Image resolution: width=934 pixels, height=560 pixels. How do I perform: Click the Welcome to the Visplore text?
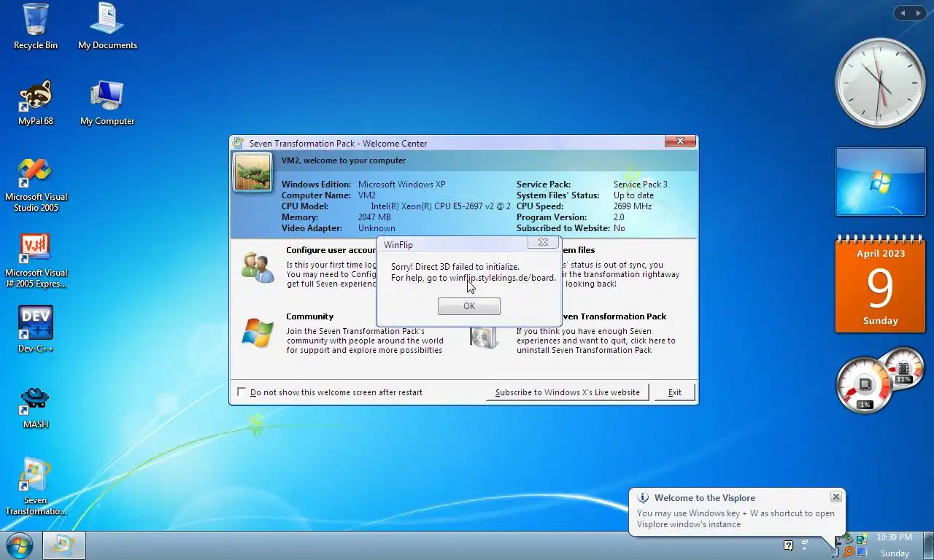705,498
